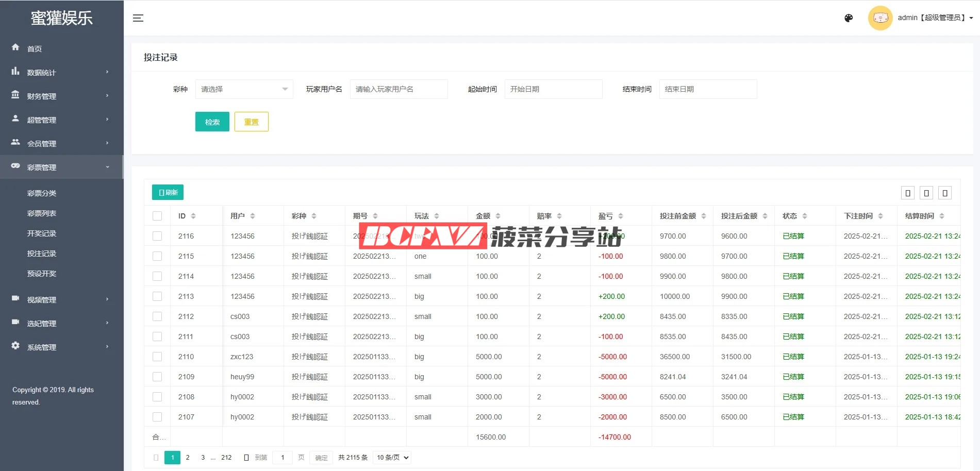Open the theme color palette icon
Viewport: 980px width, 471px height.
(x=849, y=18)
